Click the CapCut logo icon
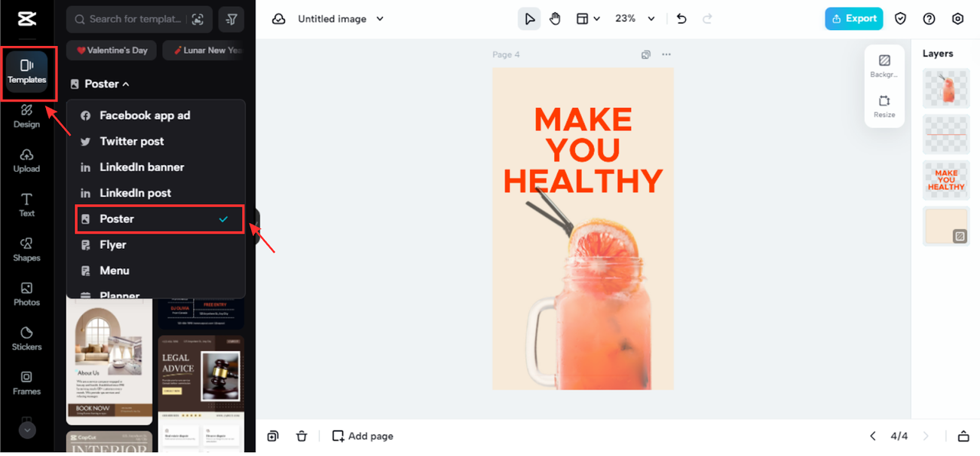The width and height of the screenshot is (980, 456). (27, 19)
